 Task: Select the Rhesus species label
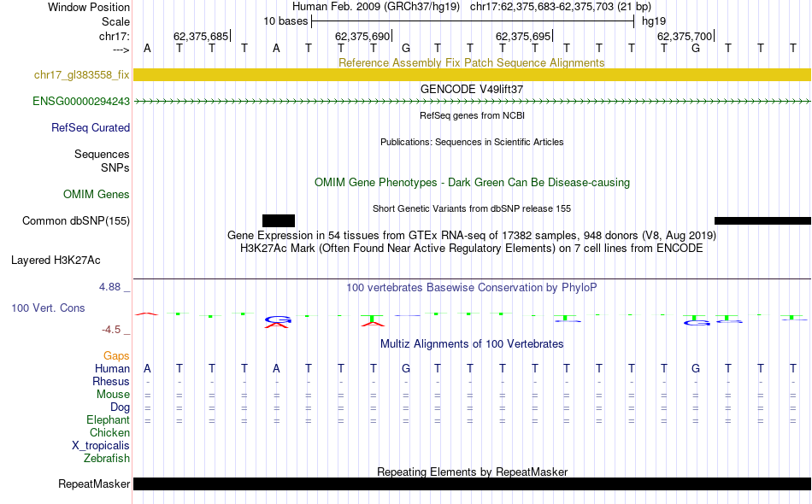(111, 381)
